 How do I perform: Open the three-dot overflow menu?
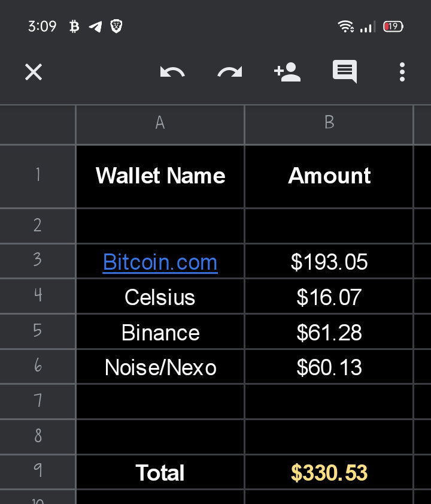tap(402, 72)
